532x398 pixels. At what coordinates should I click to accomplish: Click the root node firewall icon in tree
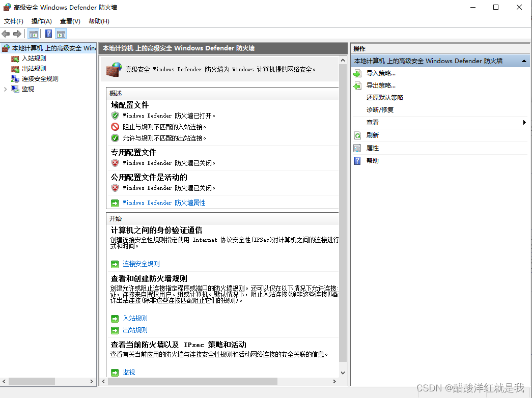point(6,48)
